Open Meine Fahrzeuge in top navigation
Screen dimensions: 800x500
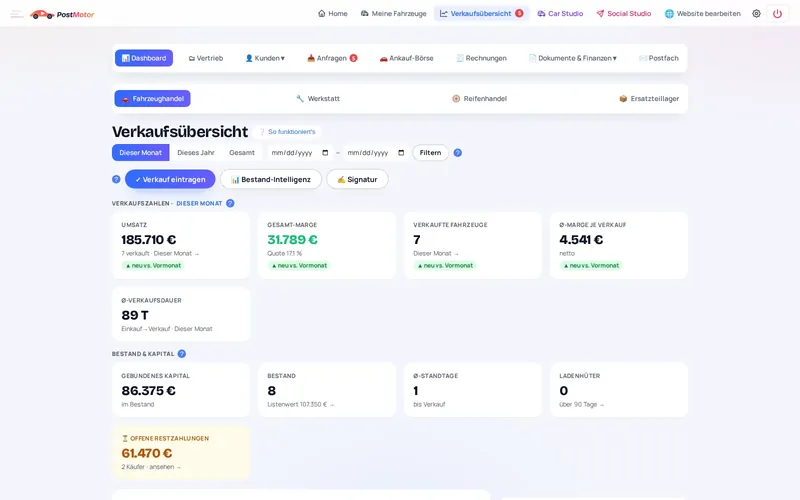click(393, 14)
